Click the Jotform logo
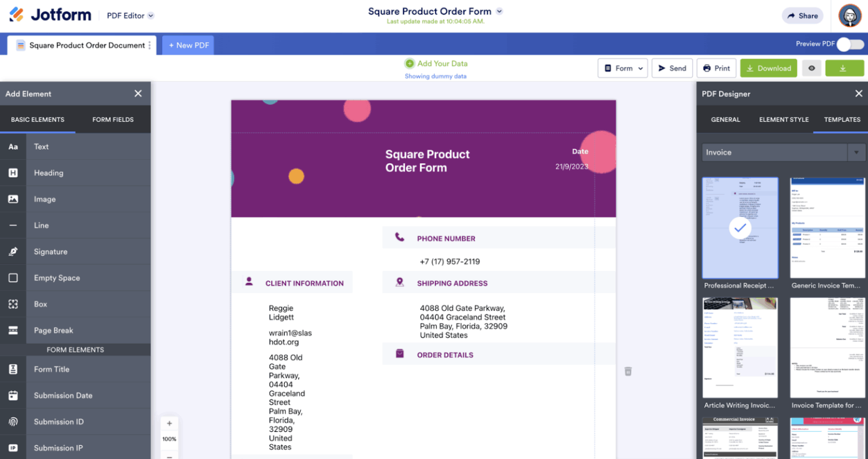 point(50,15)
